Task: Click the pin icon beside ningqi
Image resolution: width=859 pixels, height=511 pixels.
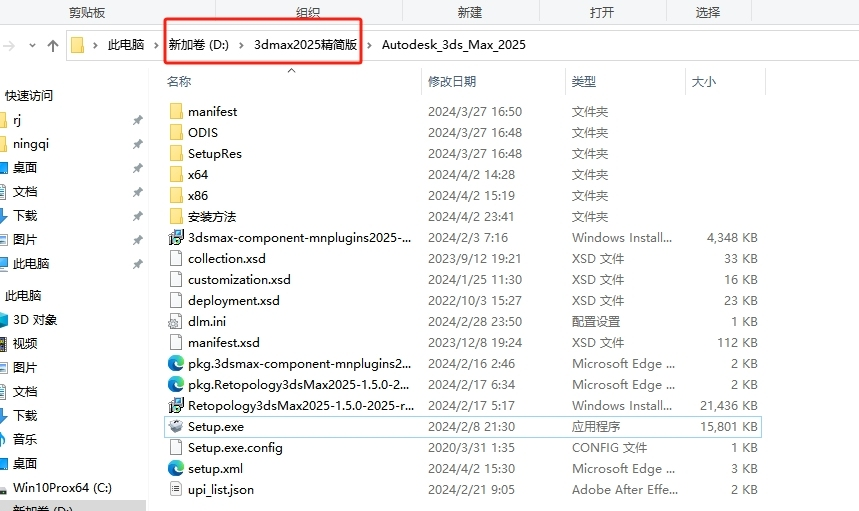Action: (138, 144)
